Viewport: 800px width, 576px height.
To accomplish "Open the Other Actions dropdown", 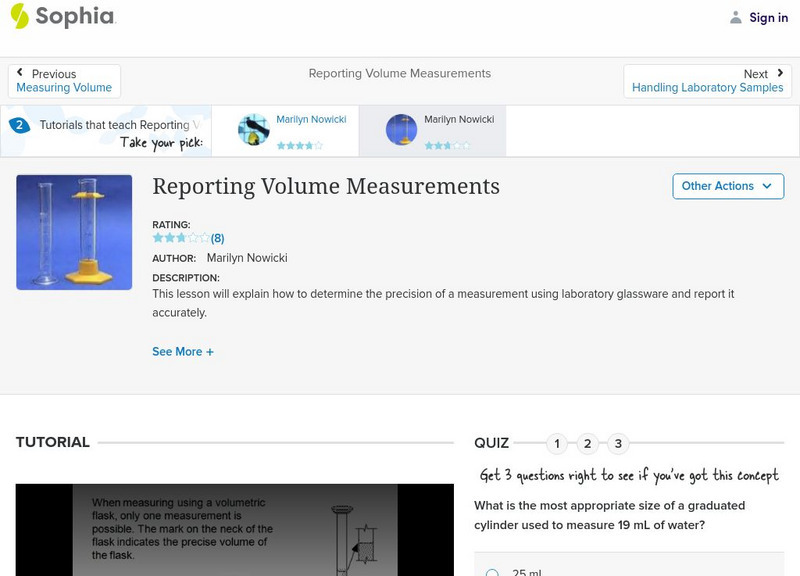I will (728, 186).
